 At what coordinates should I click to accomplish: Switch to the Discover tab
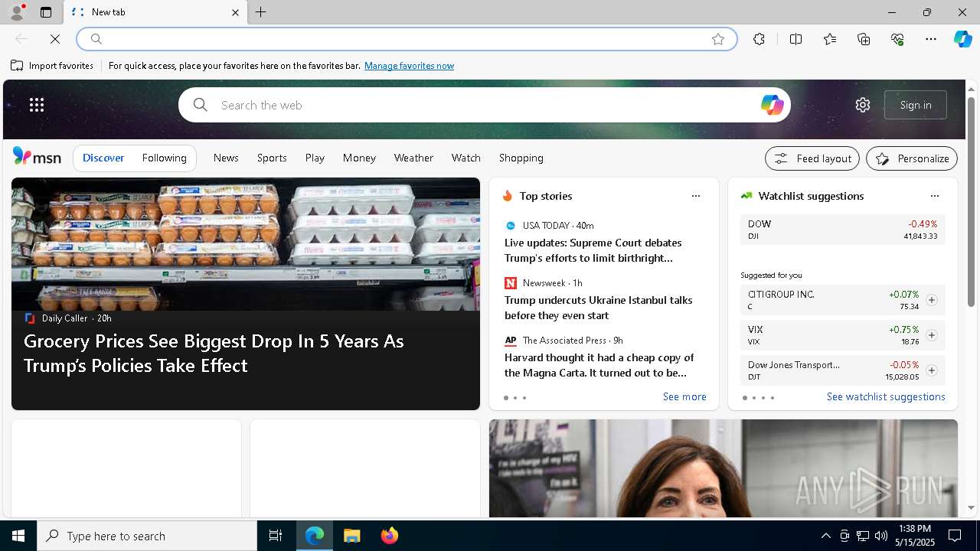(103, 158)
